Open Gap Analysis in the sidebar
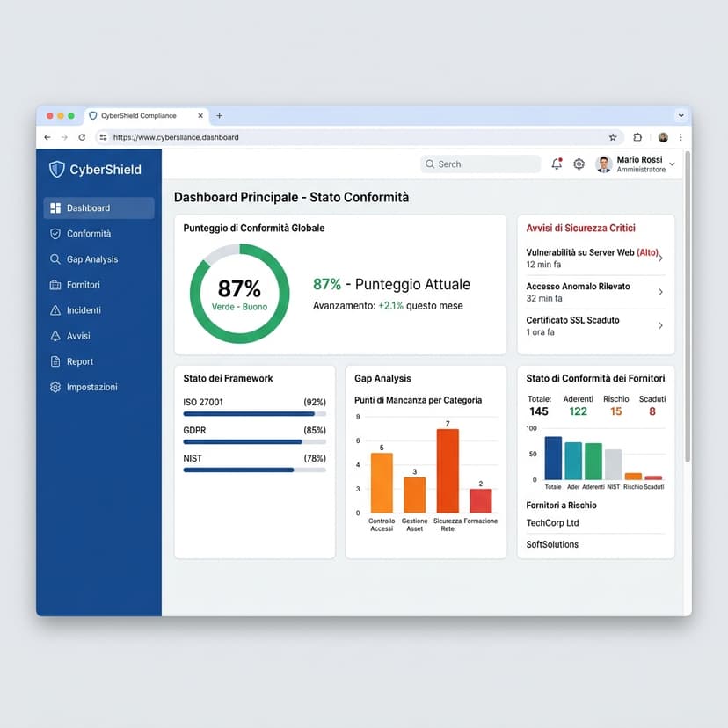 [98, 259]
